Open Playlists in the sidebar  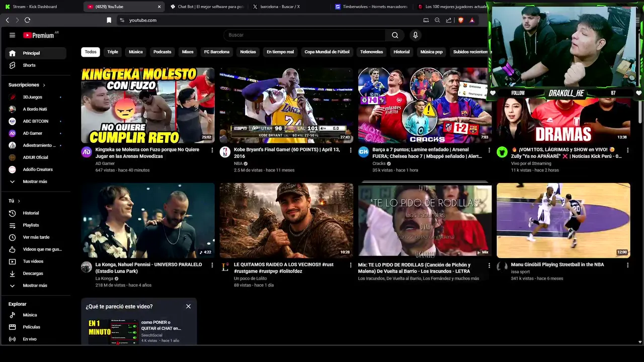35,225
